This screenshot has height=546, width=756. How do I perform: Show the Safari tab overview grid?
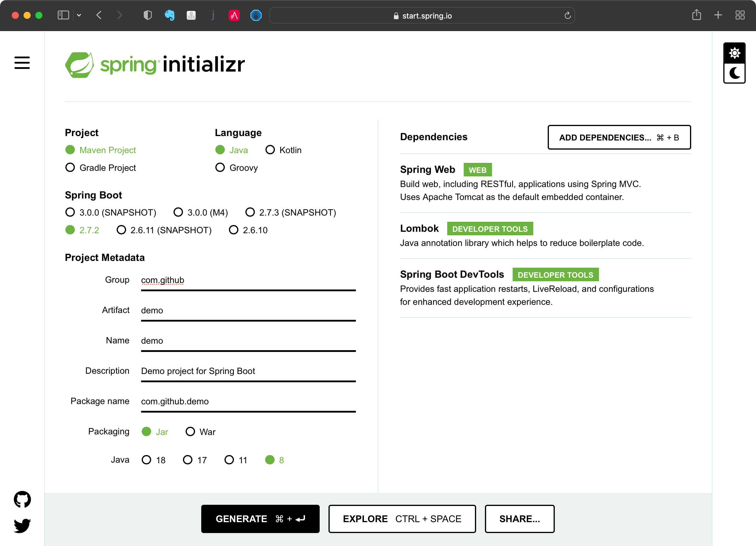tap(740, 15)
